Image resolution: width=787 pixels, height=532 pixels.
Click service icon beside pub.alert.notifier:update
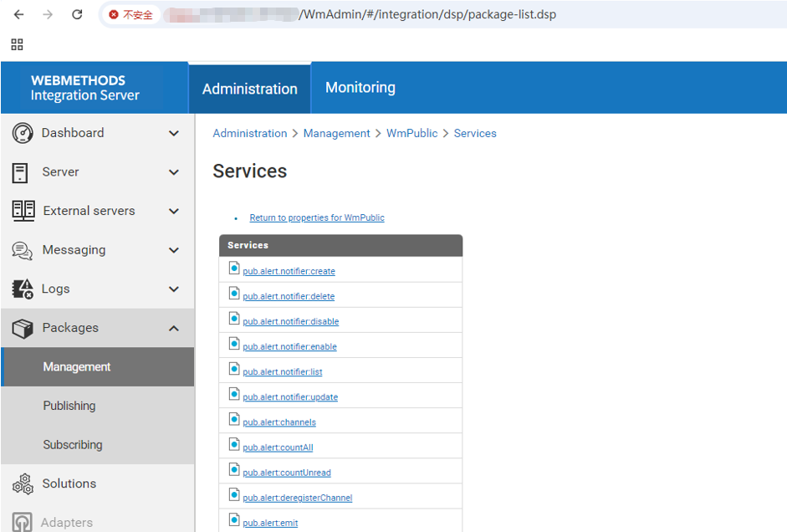[234, 393]
